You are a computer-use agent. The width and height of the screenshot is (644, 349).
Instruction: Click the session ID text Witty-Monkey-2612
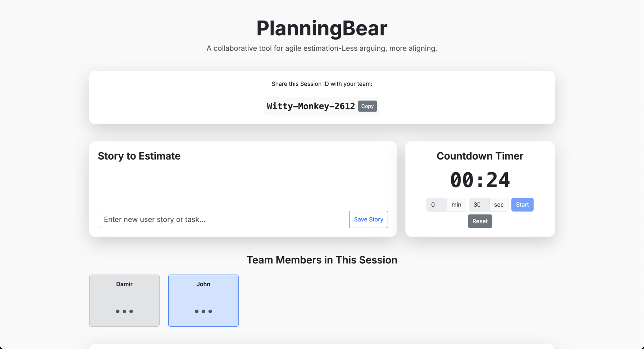pyautogui.click(x=310, y=106)
